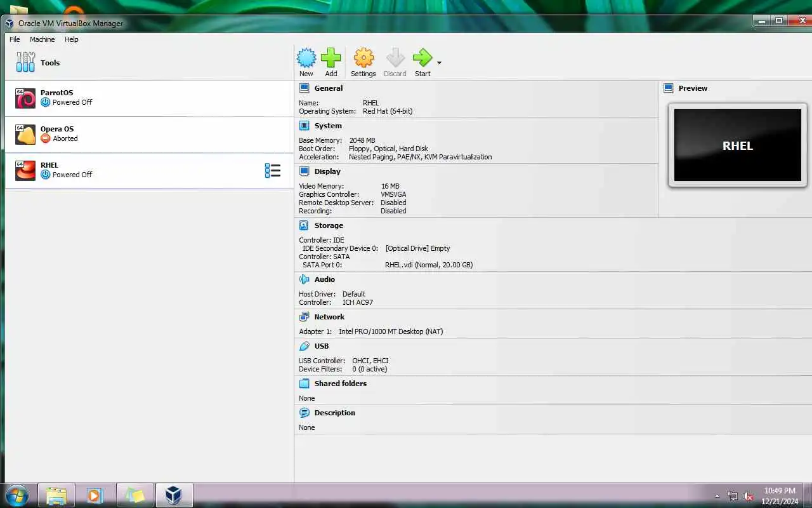Click the 'Red Hat (64-bit)' operating system value
The height and width of the screenshot is (508, 812).
388,111
